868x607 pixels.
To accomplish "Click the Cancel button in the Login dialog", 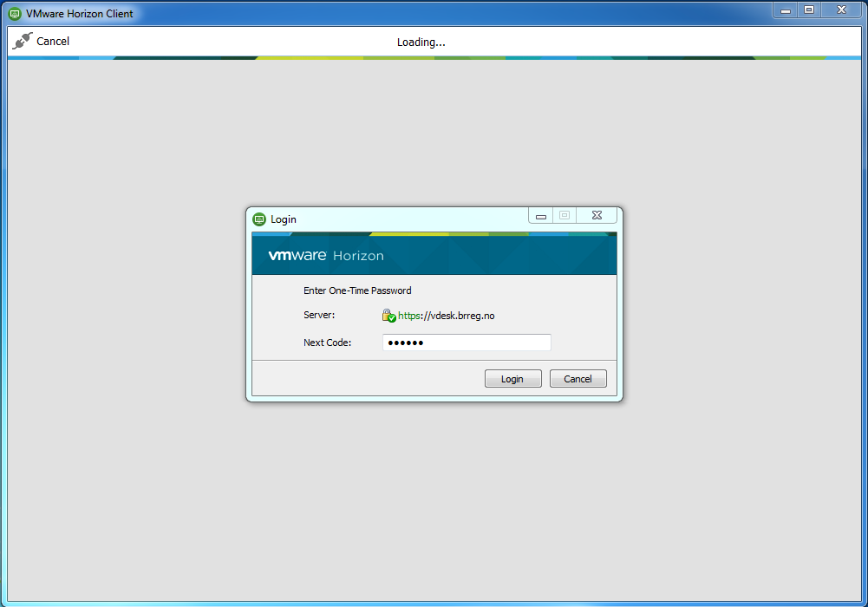I will pos(578,379).
